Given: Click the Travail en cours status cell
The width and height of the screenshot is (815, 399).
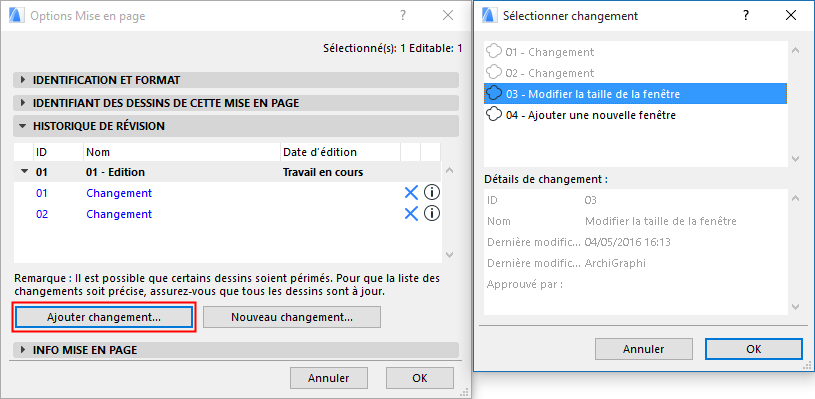Looking at the screenshot, I should (322, 172).
